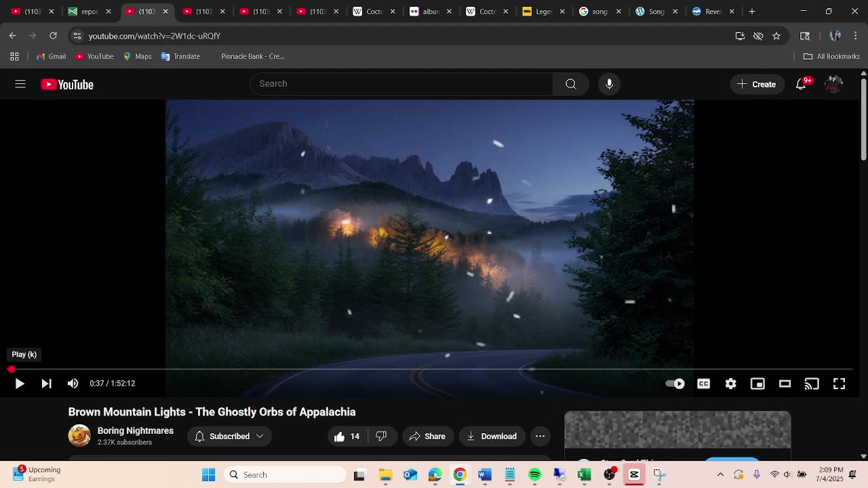Toggle closed captions on the video
This screenshot has width=868, height=488.
tap(704, 384)
